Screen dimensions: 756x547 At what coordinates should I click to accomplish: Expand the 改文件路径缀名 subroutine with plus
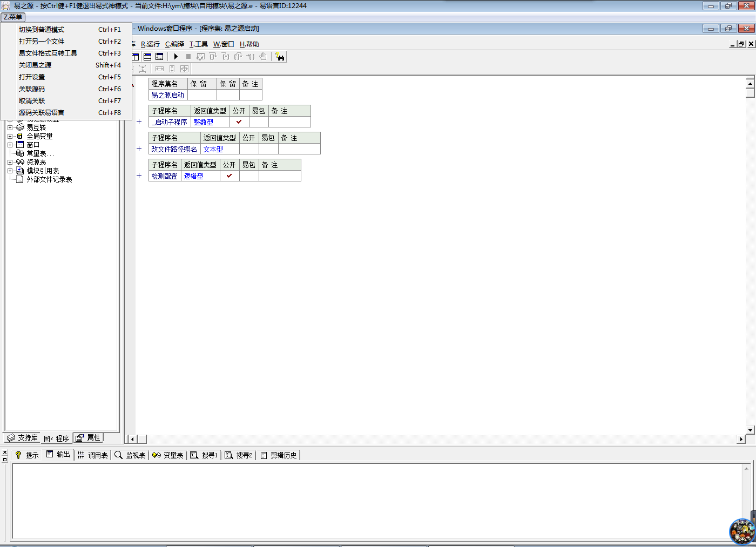(139, 149)
